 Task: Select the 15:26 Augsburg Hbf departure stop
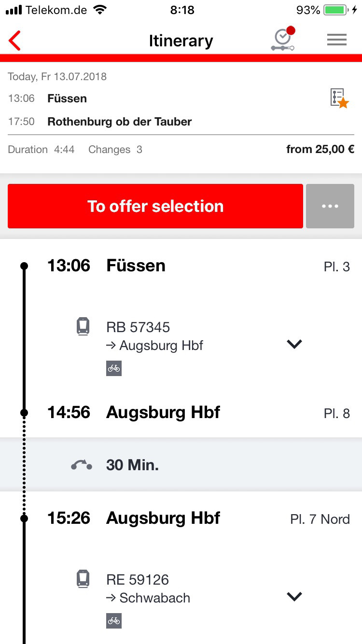point(181,518)
